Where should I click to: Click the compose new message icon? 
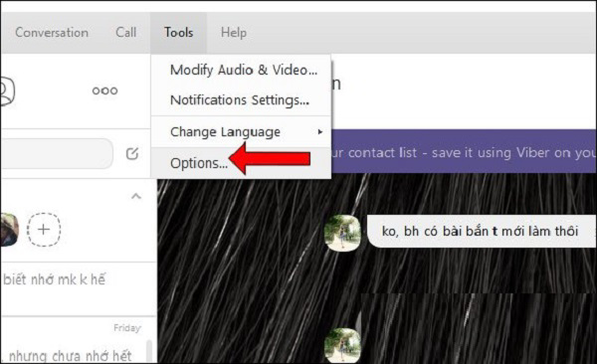pyautogui.click(x=131, y=153)
